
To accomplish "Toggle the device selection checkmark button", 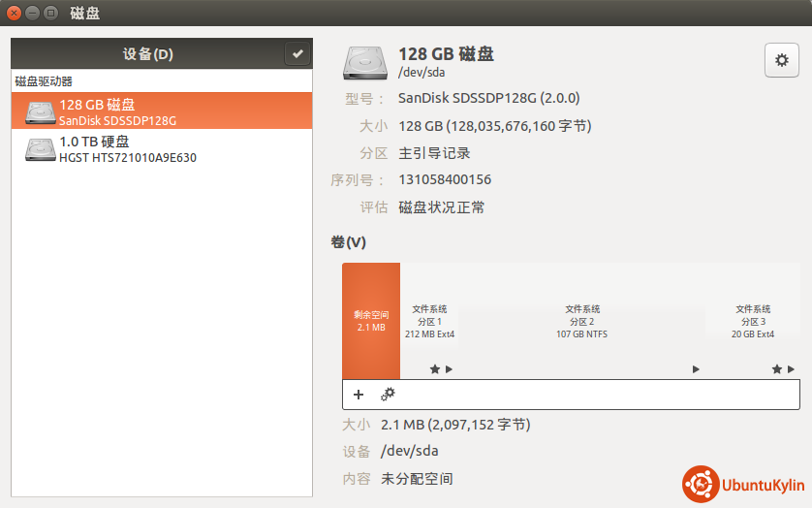I will [x=297, y=54].
